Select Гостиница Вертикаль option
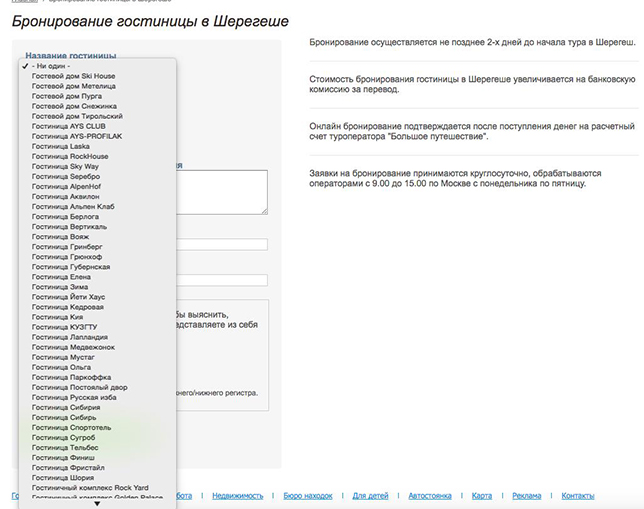This screenshot has height=509, width=644. click(x=97, y=227)
